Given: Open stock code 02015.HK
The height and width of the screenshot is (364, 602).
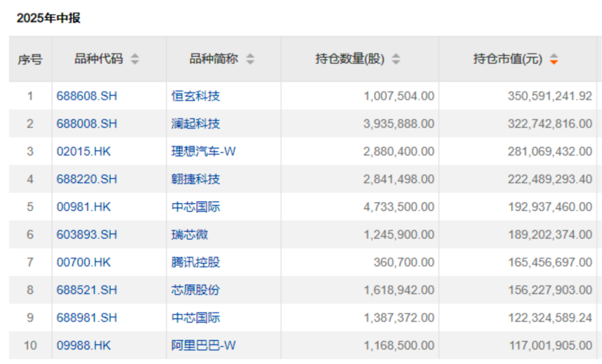Looking at the screenshot, I should tap(84, 151).
